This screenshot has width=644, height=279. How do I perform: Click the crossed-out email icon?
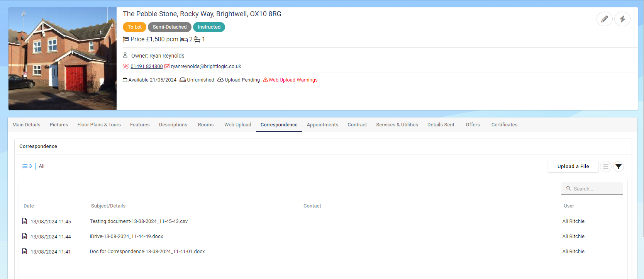[167, 66]
